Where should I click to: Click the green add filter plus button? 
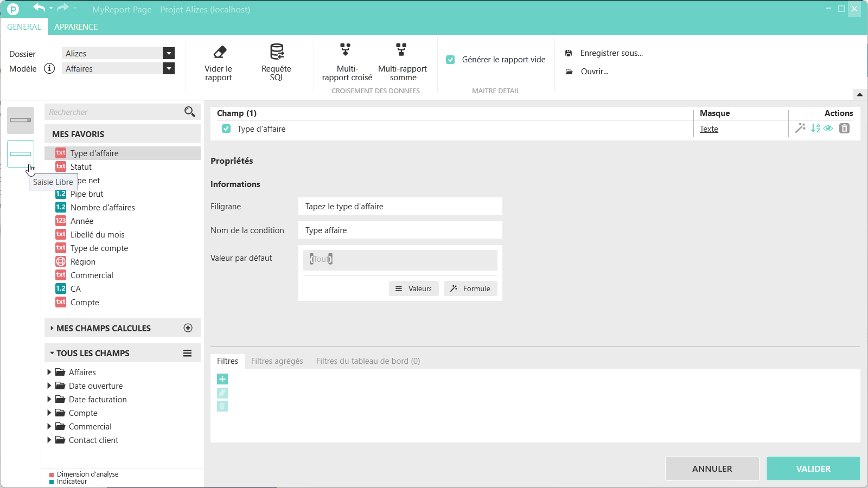222,379
